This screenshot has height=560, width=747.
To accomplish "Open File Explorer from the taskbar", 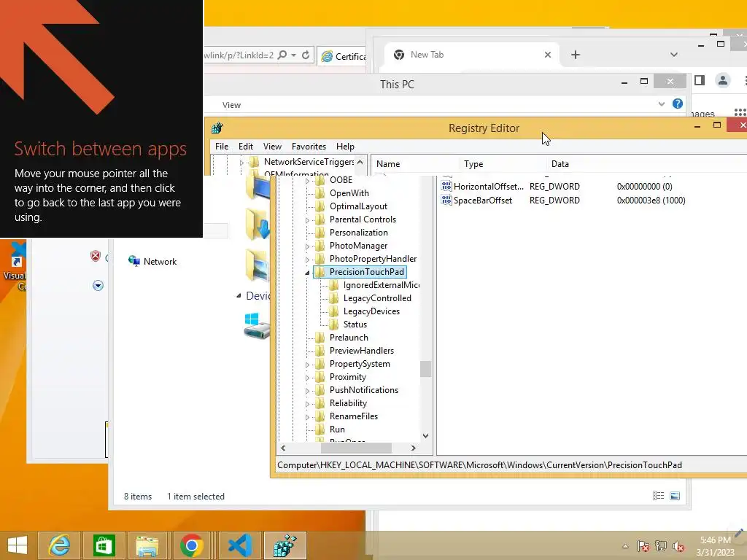I will [x=147, y=545].
